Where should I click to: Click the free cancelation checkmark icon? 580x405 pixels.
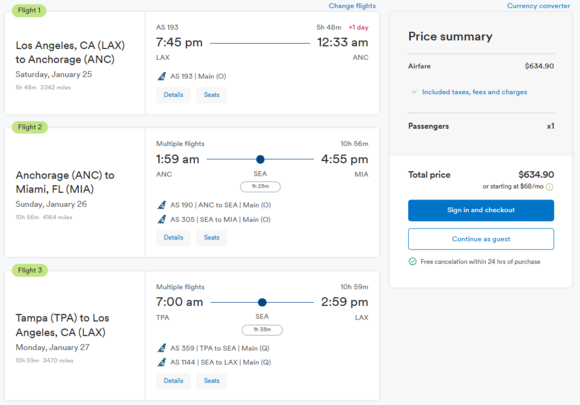[412, 261]
